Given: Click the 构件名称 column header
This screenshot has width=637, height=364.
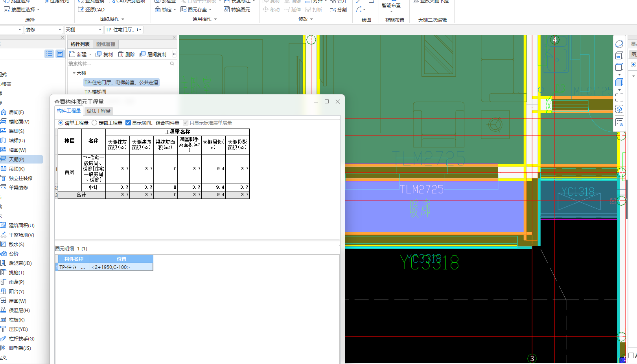Looking at the screenshot, I should [74, 259].
